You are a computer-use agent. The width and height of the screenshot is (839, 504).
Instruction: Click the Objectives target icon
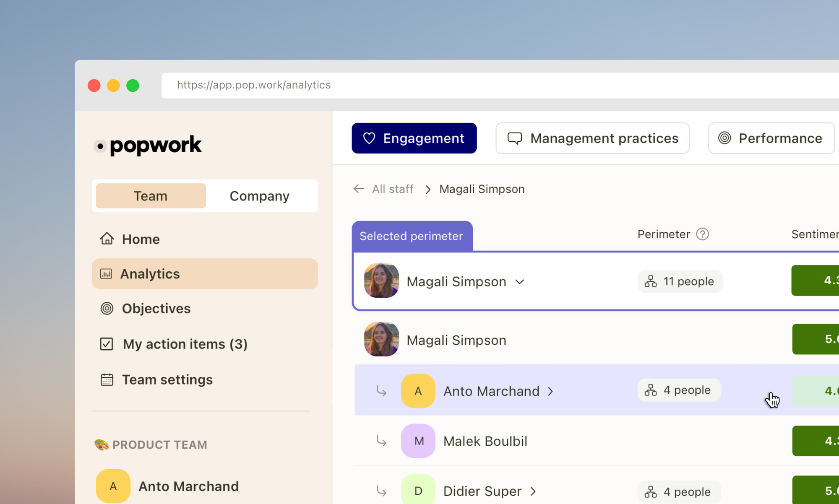pos(107,309)
